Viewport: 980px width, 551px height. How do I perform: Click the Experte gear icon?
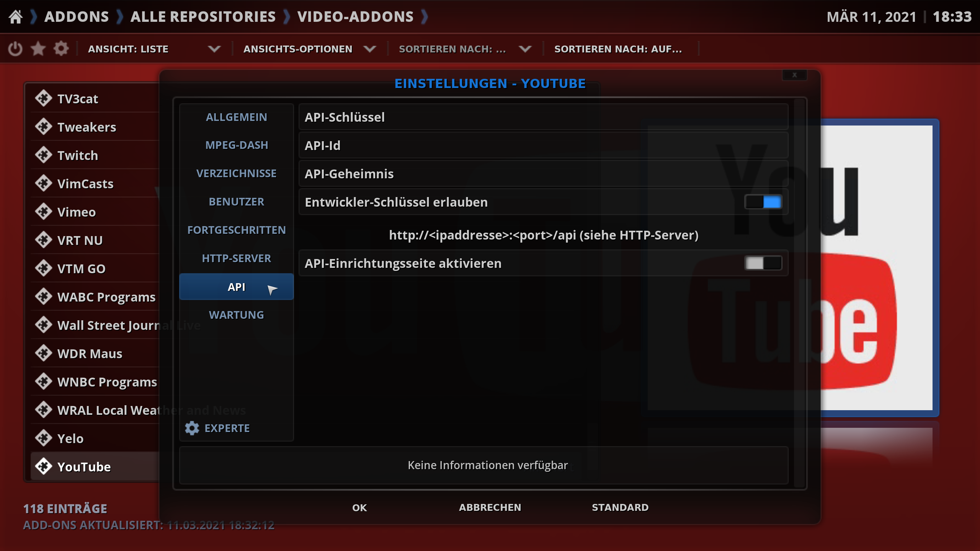pyautogui.click(x=192, y=428)
